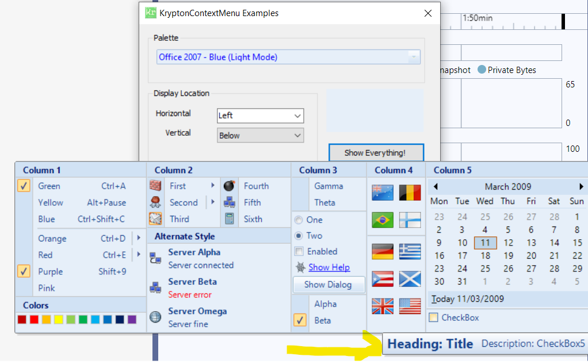Open the Horizontal location dropdown
This screenshot has height=364, width=588.
coord(297,116)
